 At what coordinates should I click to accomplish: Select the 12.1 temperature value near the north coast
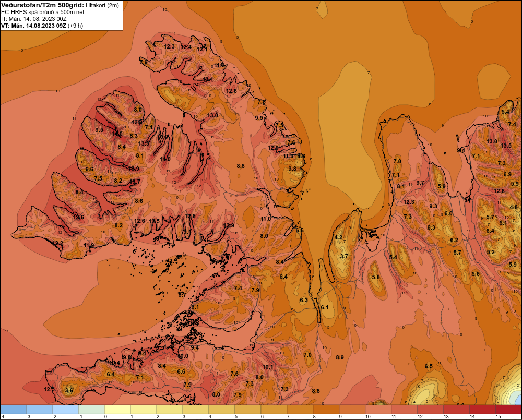[x=201, y=49]
